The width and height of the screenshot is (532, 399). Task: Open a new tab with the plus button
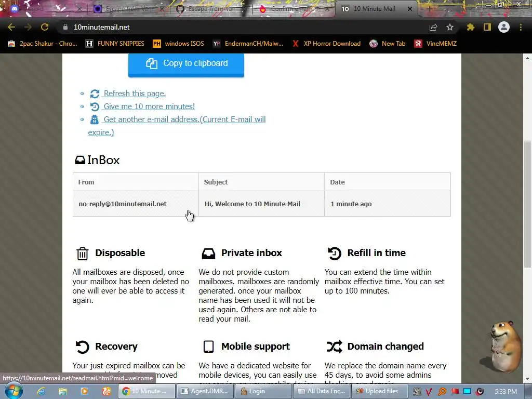click(429, 9)
